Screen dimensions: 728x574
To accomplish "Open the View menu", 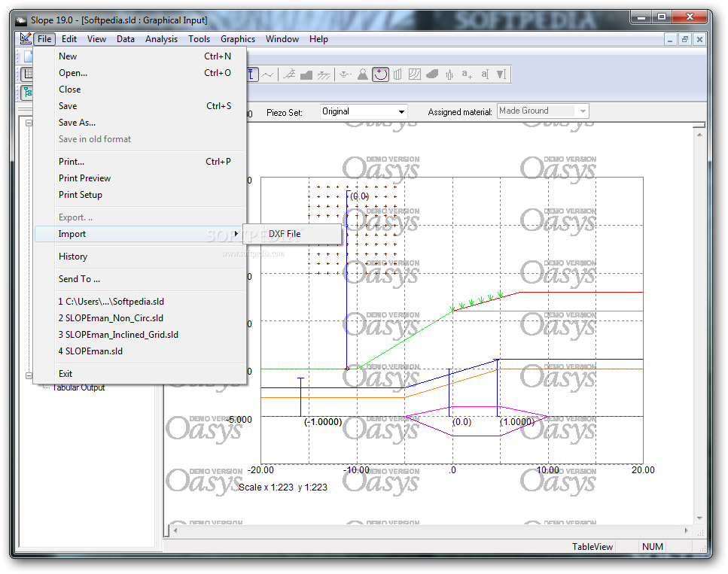I will tap(96, 39).
